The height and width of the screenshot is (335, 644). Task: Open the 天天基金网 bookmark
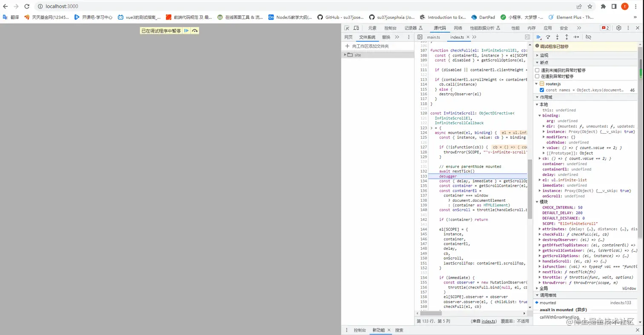(x=47, y=17)
